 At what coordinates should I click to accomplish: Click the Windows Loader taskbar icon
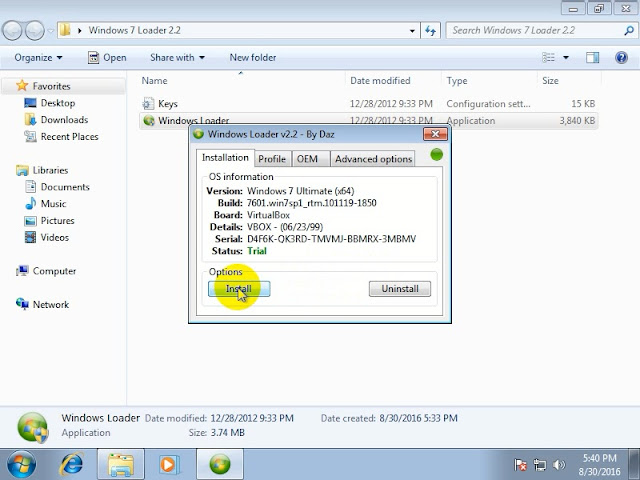220,464
